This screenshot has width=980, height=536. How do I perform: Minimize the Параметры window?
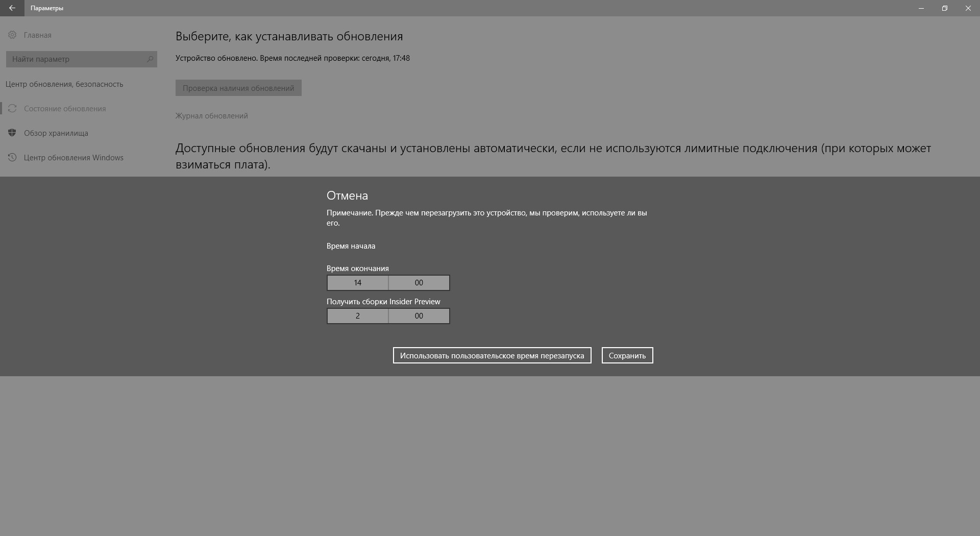(x=921, y=8)
